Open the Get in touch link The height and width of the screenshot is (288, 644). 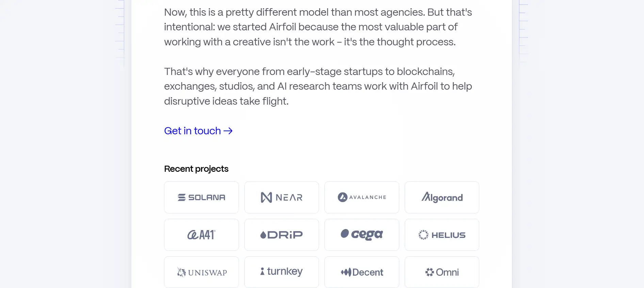pyautogui.click(x=193, y=131)
